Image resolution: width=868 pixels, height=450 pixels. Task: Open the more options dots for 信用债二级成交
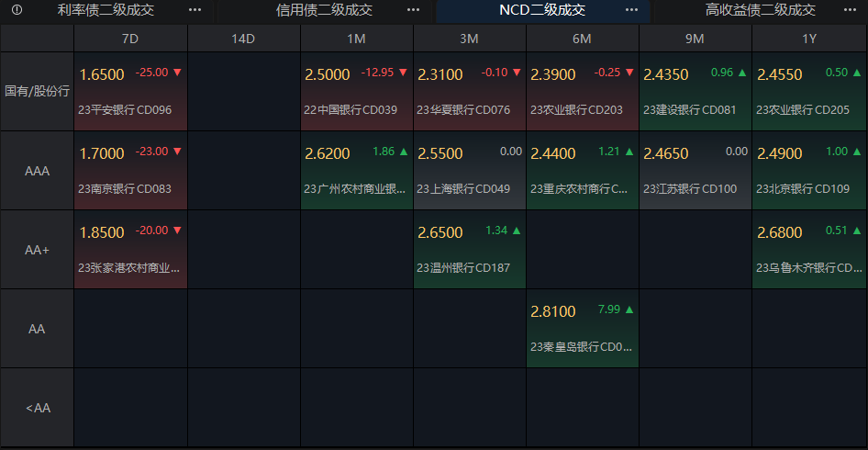(x=413, y=10)
